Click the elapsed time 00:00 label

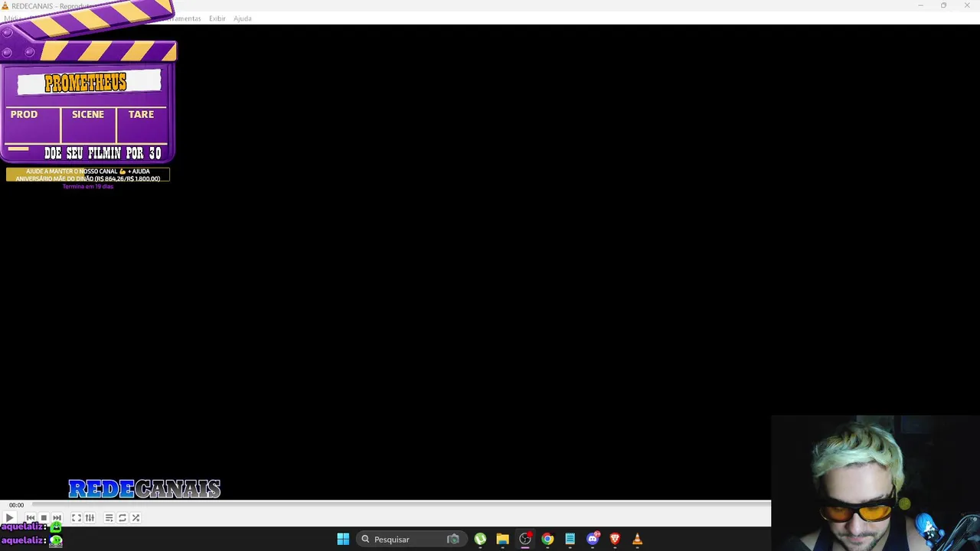16,505
